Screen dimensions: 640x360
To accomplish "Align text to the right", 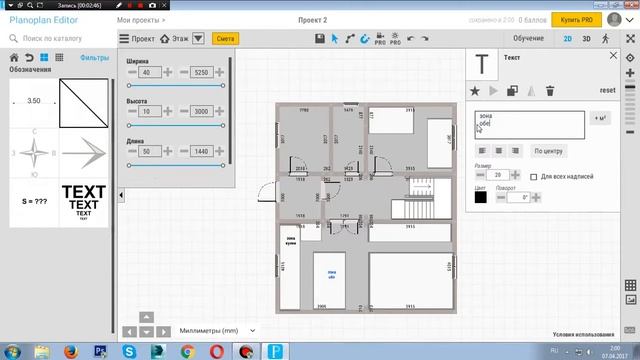I will [516, 151].
